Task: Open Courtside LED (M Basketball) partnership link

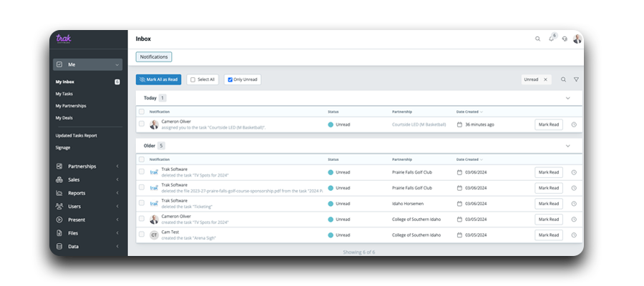Action: [x=419, y=124]
